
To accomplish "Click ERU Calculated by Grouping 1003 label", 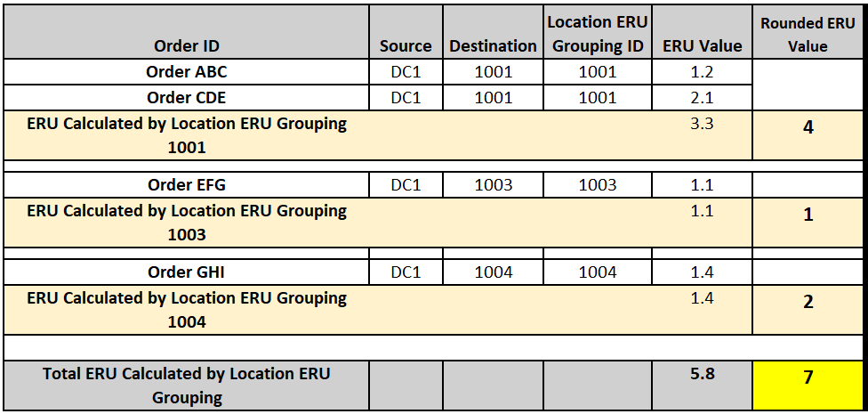I will pos(187,223).
